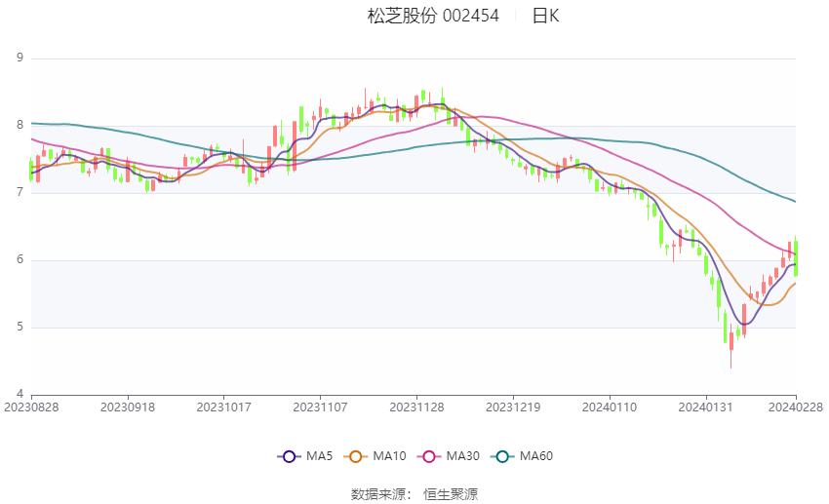
Task: Select the 20230828 date axis marker
Action: [x=31, y=407]
